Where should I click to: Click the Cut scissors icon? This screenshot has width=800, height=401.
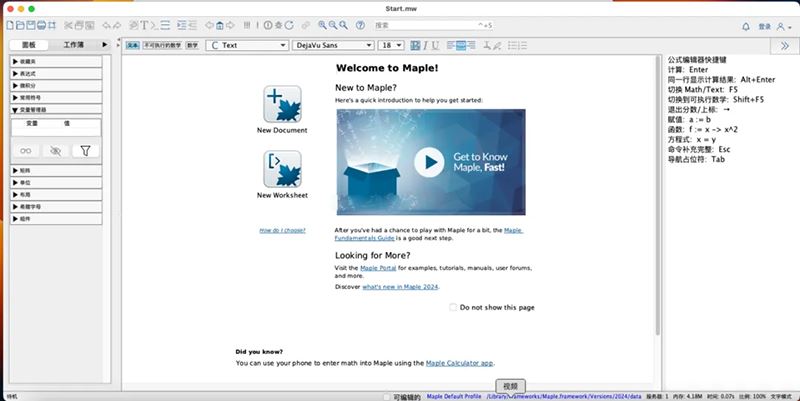pyautogui.click(x=68, y=25)
